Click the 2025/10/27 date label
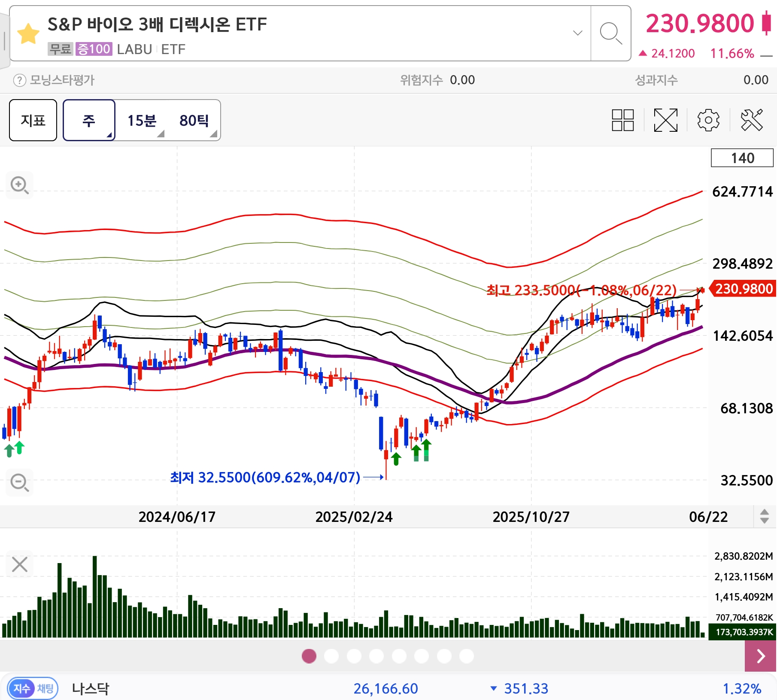The height and width of the screenshot is (700, 777). tap(531, 517)
